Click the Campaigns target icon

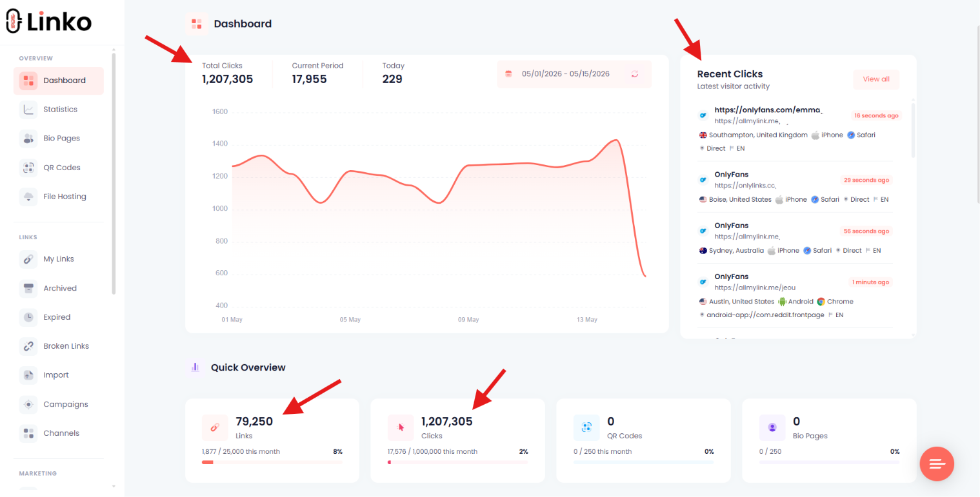click(28, 404)
